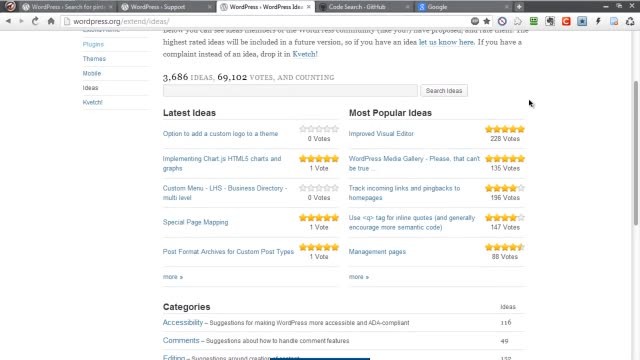Open the puzzle-piece extension icon
The image size is (640, 360).
(x=518, y=21)
